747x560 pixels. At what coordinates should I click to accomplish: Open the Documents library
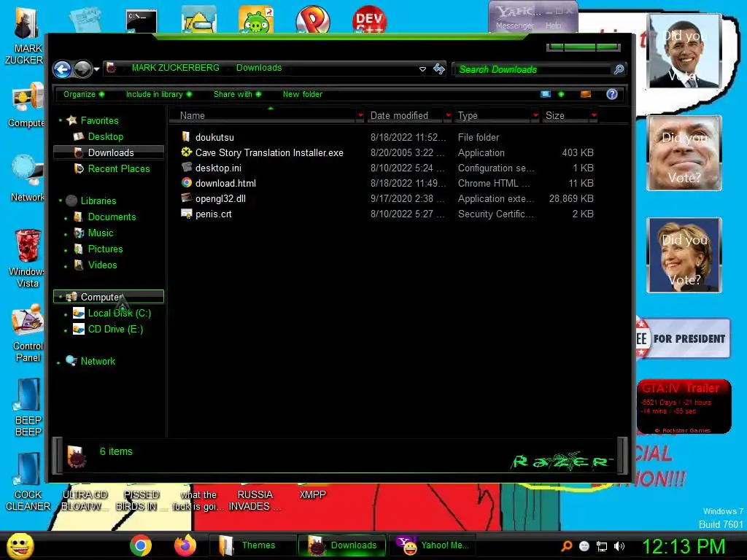pos(112,217)
